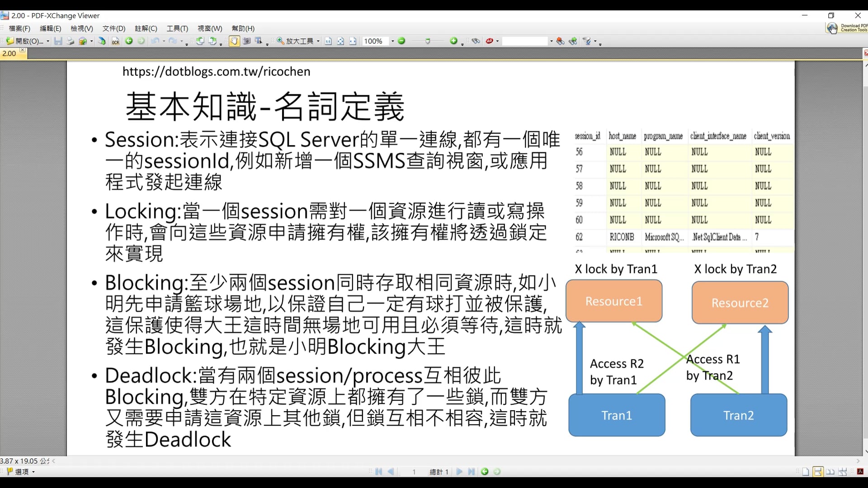Open the 檢視(V) menu
868x488 pixels.
(82, 28)
